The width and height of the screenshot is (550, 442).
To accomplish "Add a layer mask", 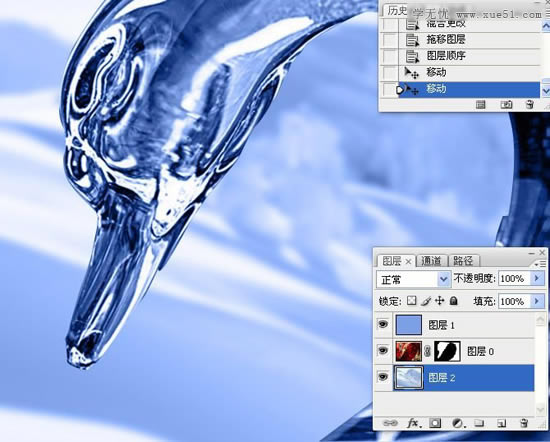I will 435,423.
